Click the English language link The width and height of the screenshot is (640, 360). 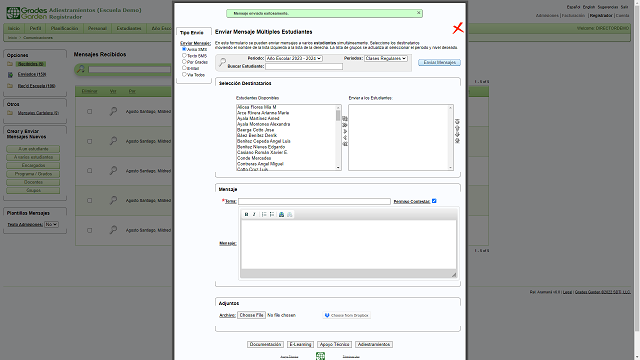click(x=589, y=7)
